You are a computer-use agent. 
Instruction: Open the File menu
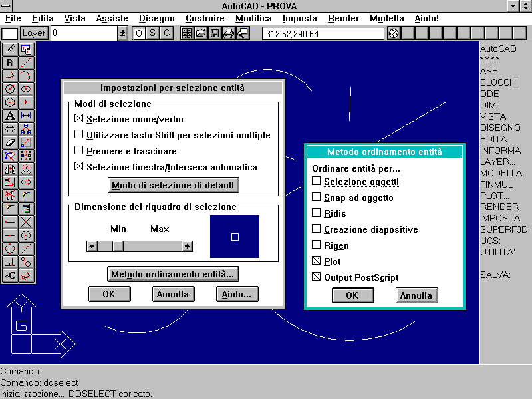pyautogui.click(x=13, y=18)
